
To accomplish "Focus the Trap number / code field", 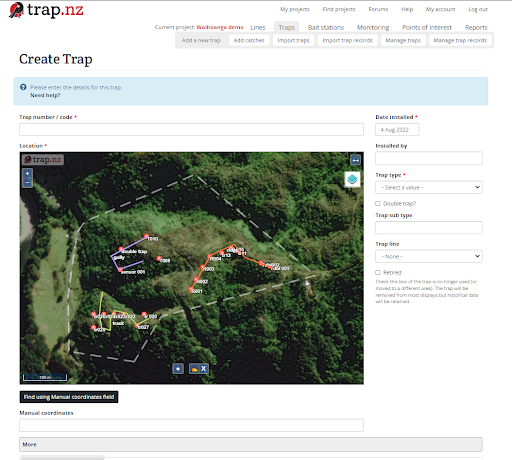I will coord(191,129).
